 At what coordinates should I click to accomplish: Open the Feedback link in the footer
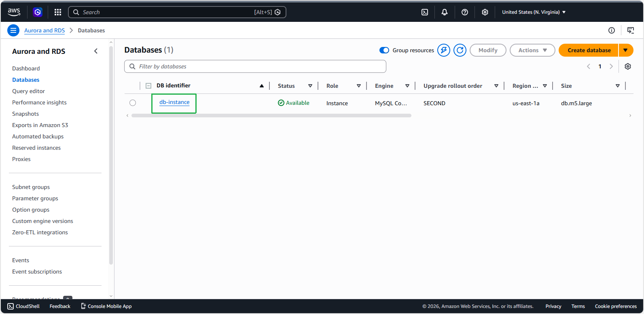coord(60,306)
